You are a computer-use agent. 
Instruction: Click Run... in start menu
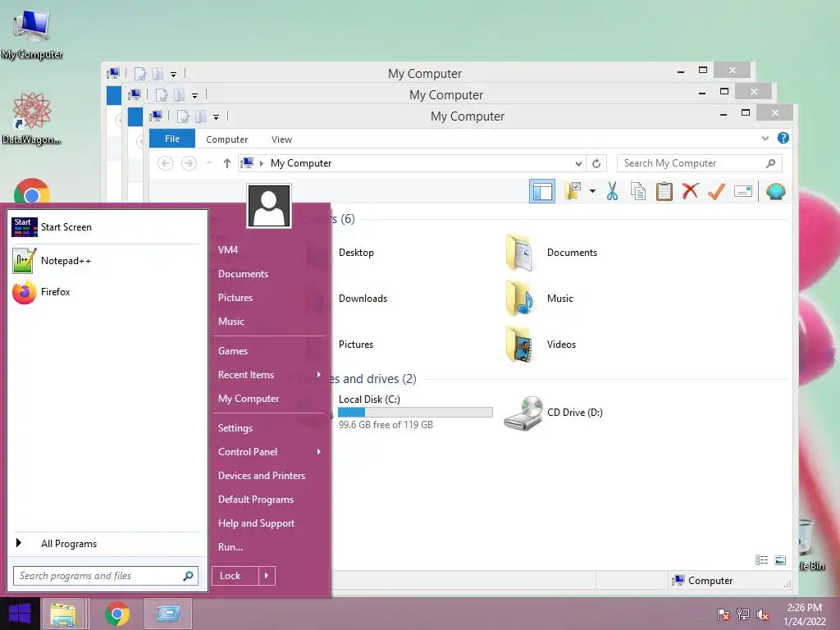231,547
